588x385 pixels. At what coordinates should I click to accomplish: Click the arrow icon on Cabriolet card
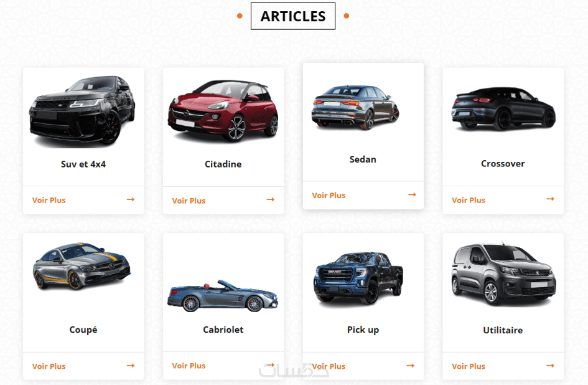[271, 364]
